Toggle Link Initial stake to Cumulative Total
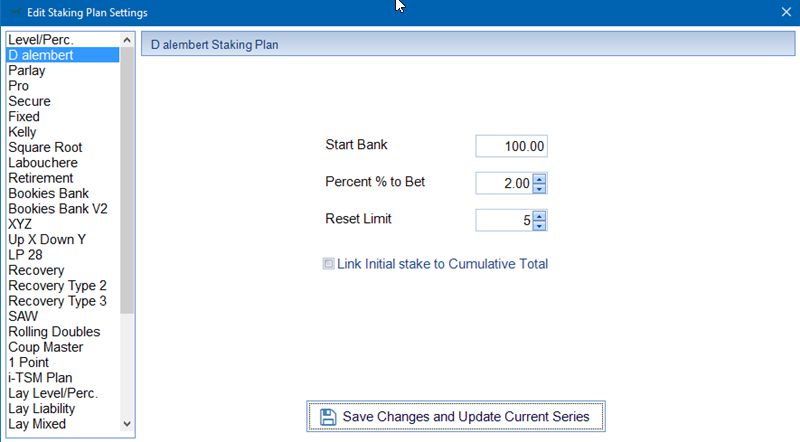The height and width of the screenshot is (442, 800). (329, 264)
